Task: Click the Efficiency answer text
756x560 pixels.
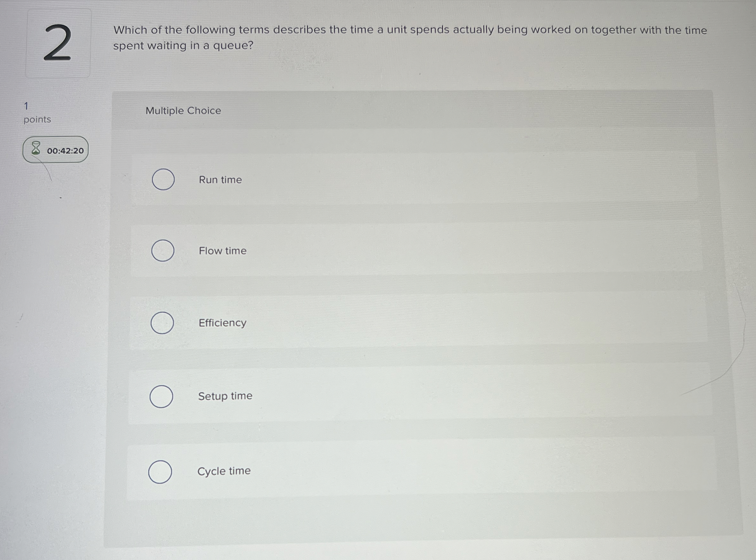Action: click(222, 323)
